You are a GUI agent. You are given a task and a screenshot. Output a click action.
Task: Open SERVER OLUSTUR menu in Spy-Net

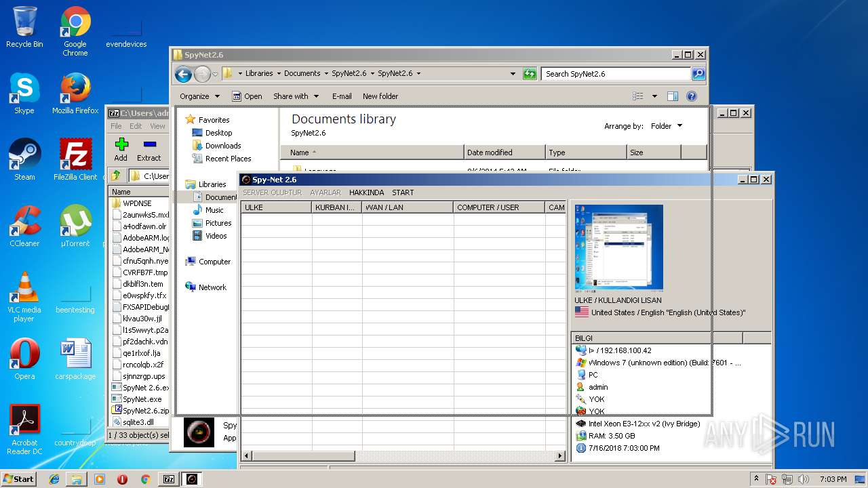point(272,192)
